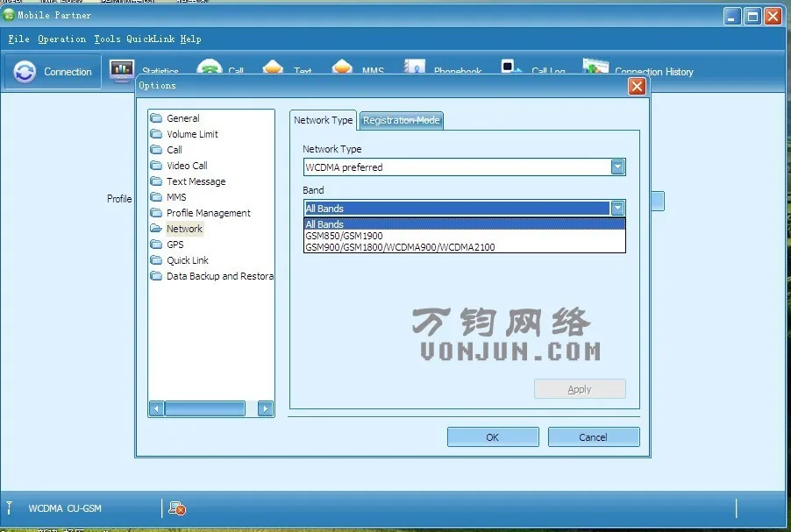Select the Volume Limit folder icon

click(x=156, y=133)
